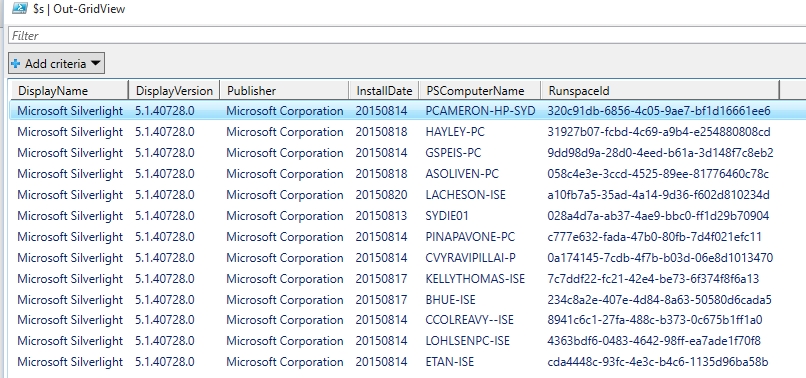Sort by the Publisher column header
This screenshot has width=806, height=378.
point(284,91)
